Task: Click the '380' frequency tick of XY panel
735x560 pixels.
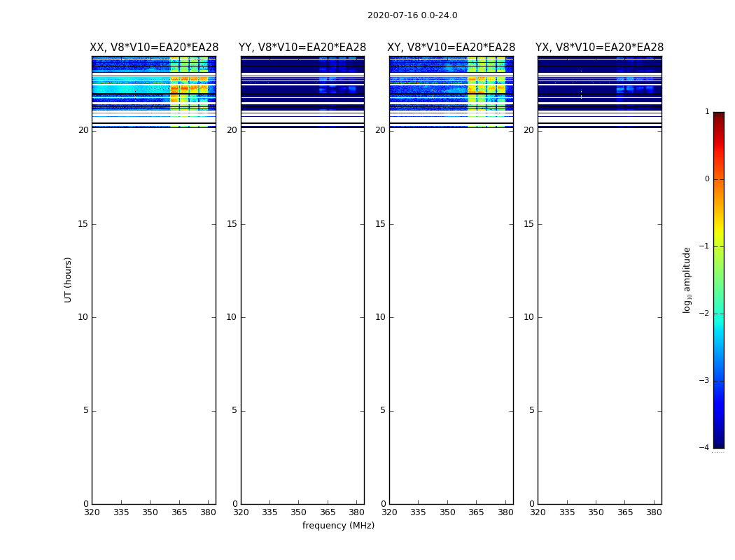Action: [505, 512]
